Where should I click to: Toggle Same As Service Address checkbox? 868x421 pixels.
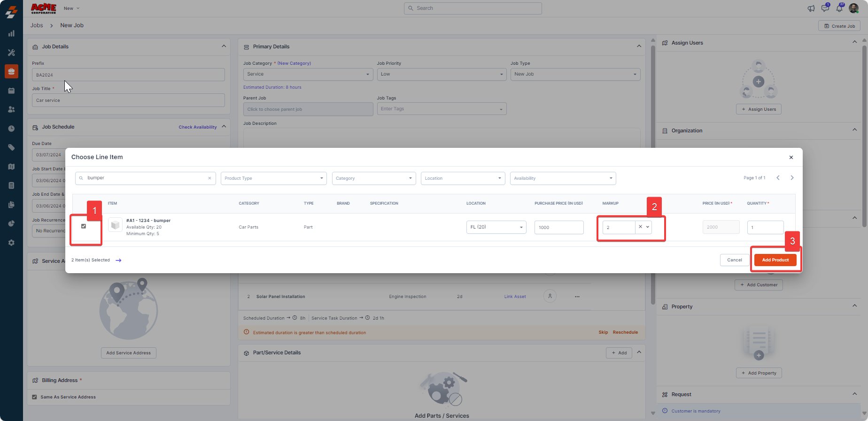(34, 397)
